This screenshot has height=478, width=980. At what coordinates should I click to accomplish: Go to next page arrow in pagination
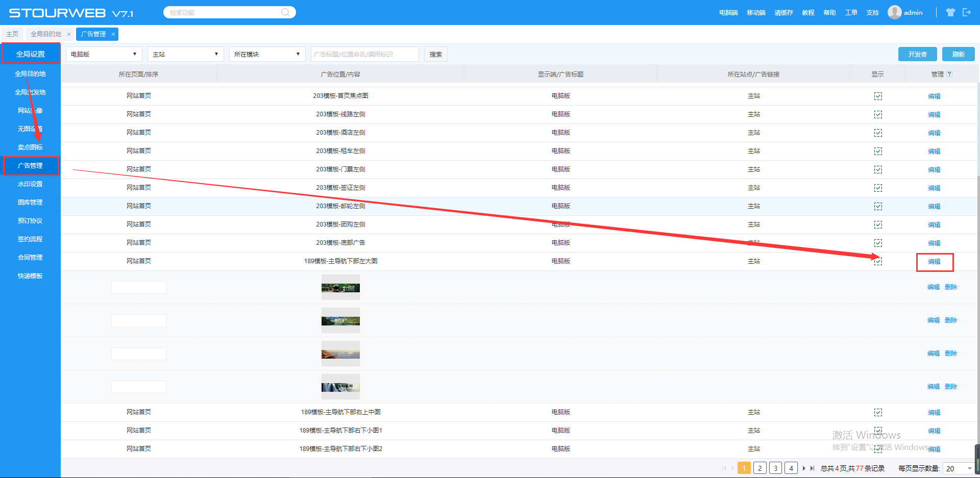804,468
